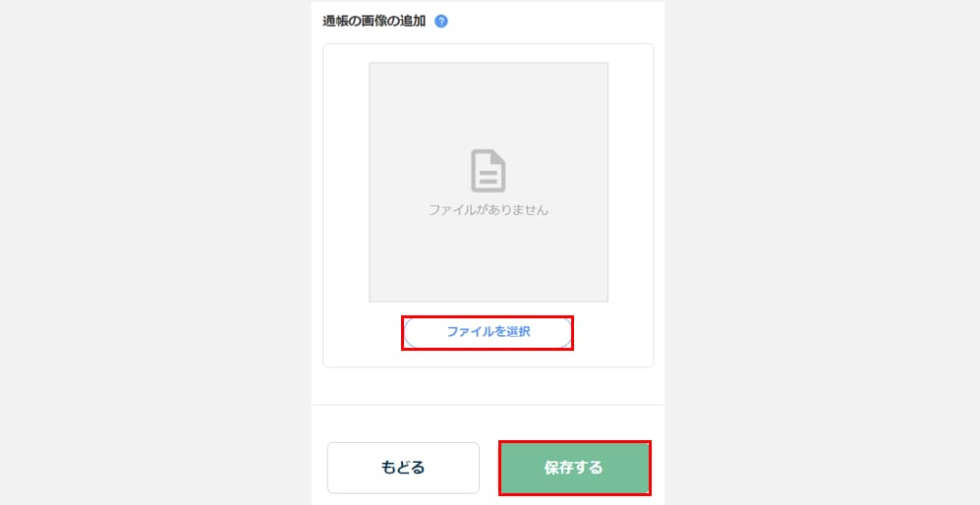Return to the previous step via もどる
The width and height of the screenshot is (980, 505).
(x=403, y=468)
